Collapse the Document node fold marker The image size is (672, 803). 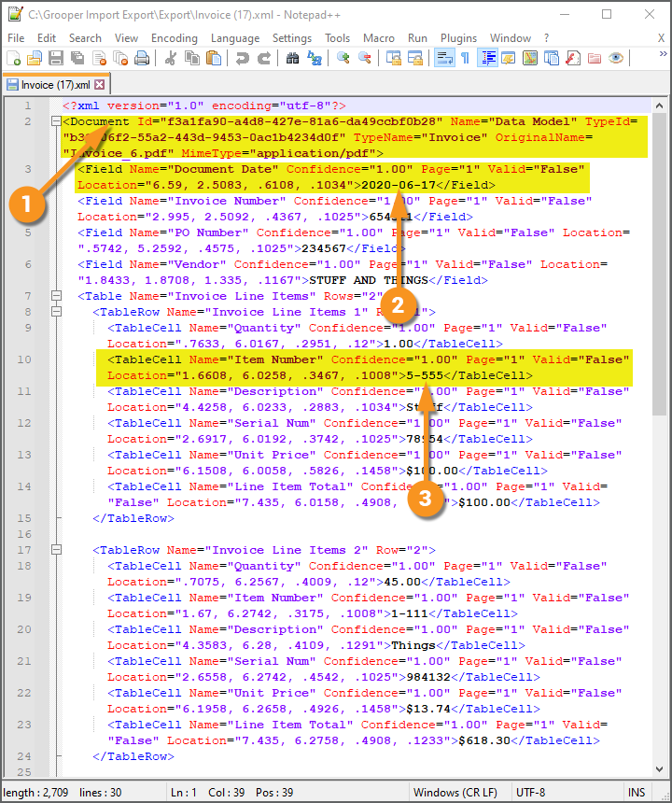pyautogui.click(x=56, y=121)
